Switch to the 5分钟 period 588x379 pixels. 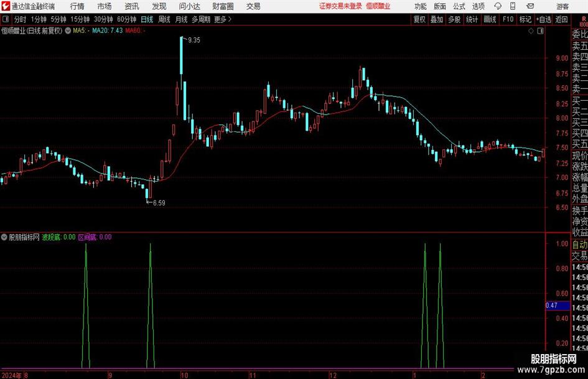coord(58,19)
